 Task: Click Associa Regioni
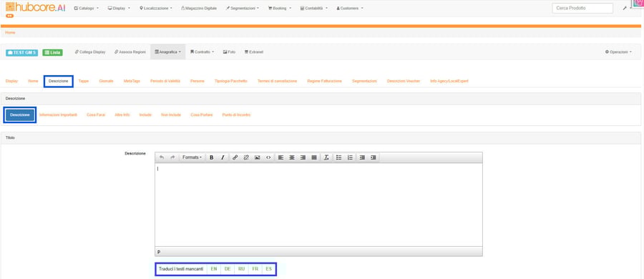[130, 52]
